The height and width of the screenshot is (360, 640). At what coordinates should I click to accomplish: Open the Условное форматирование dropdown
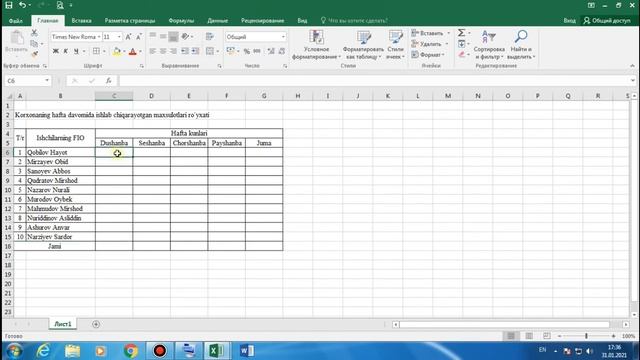(x=316, y=45)
